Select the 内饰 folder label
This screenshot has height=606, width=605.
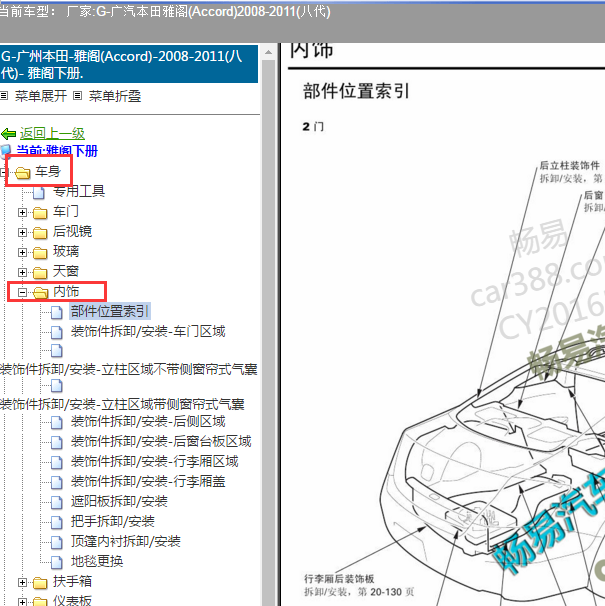(66, 291)
